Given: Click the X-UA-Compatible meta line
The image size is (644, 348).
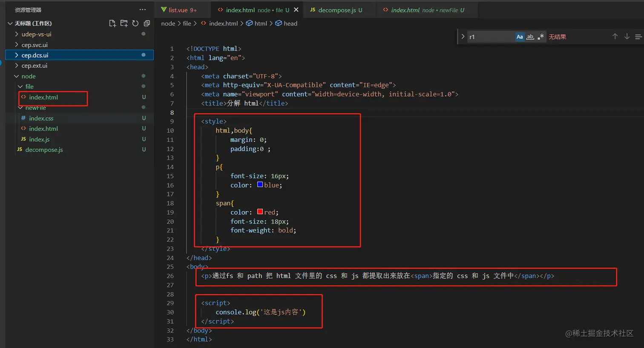Looking at the screenshot, I should coord(299,85).
